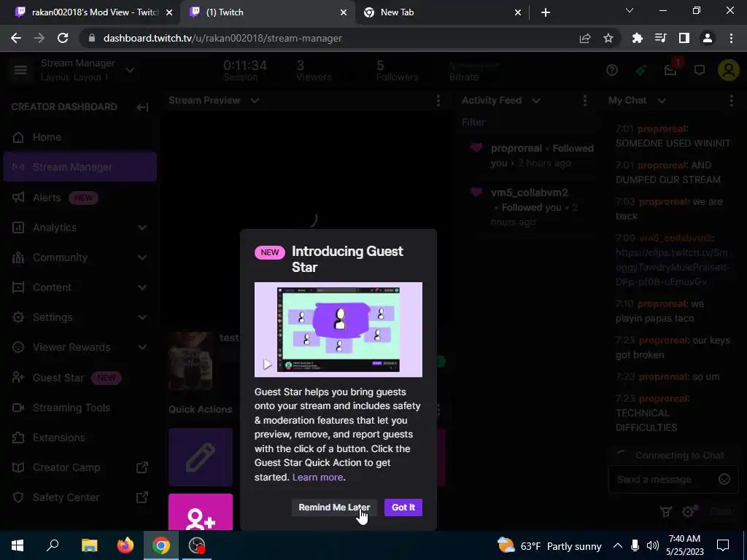Click vm5_collabvm2 name in Activity Feed

click(x=530, y=192)
